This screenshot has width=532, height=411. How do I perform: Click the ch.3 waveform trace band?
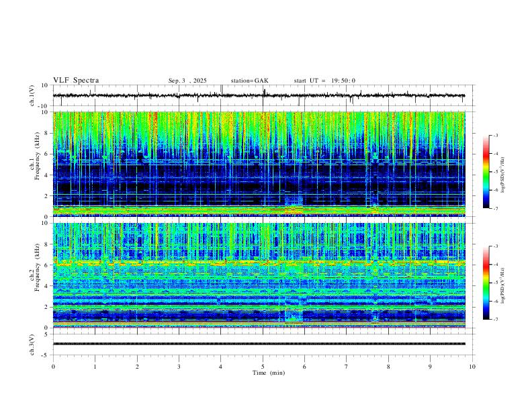[x=259, y=344]
